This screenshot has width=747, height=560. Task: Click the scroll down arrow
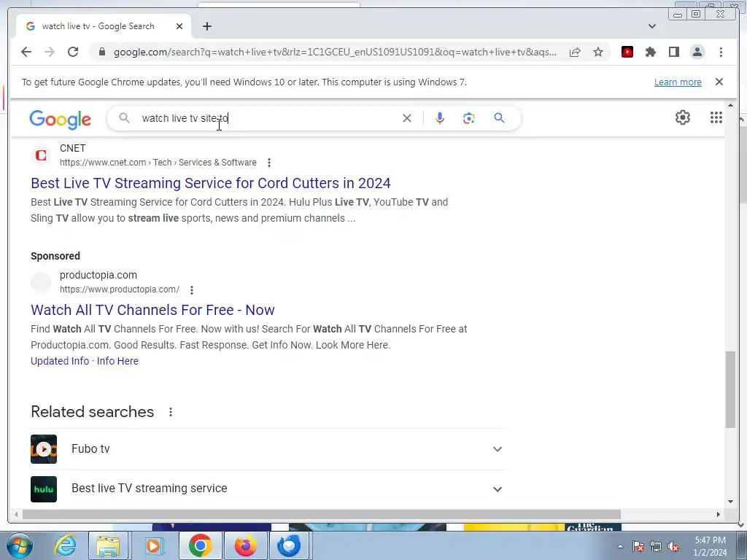(x=730, y=502)
